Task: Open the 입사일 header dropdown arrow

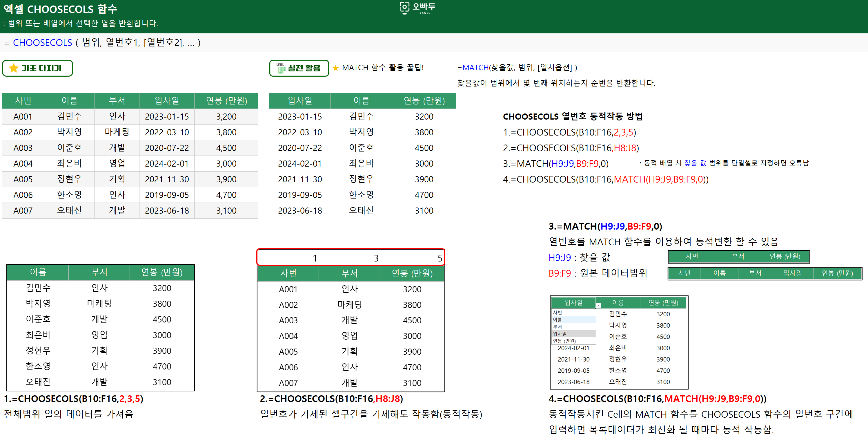Action: point(598,305)
